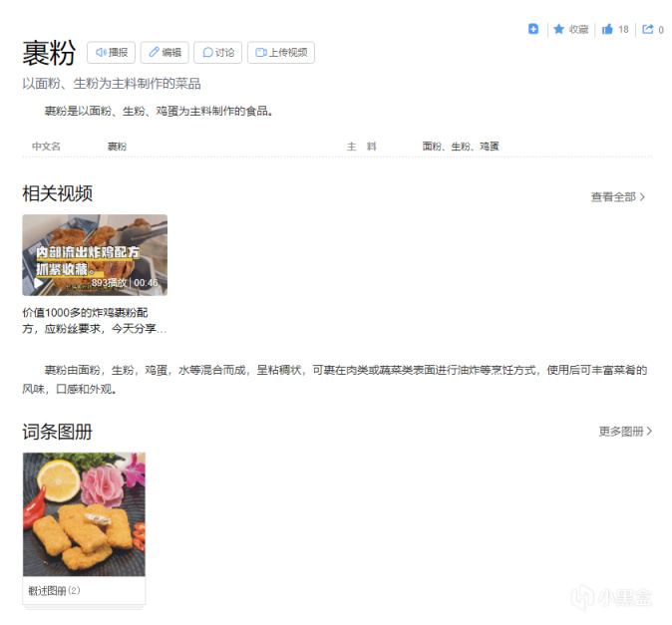Open video title 价值1000多的炸鸡裹粉配方
The width and height of the screenshot is (672, 625).
(x=94, y=320)
